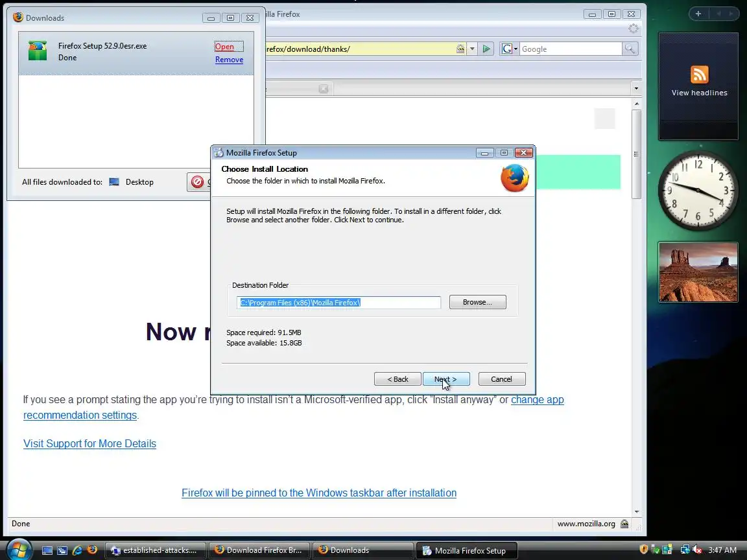Launch Firefox from quick launch bar
The height and width of the screenshot is (560, 747).
tap(92, 550)
